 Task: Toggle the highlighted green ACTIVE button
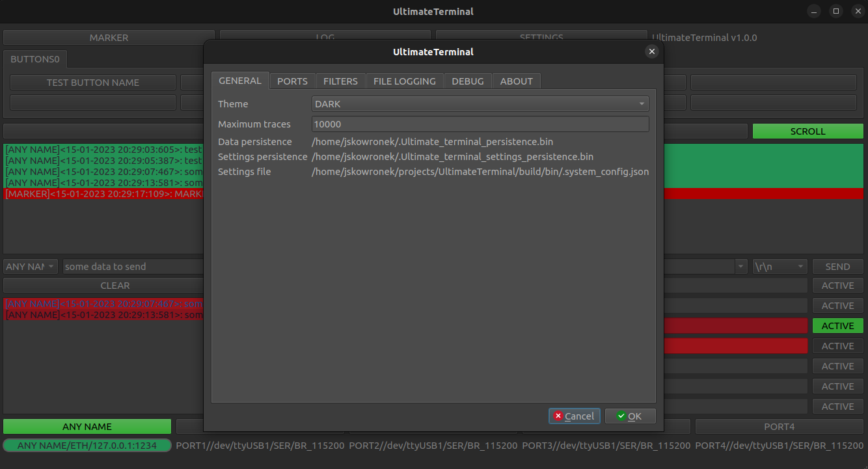pyautogui.click(x=837, y=325)
